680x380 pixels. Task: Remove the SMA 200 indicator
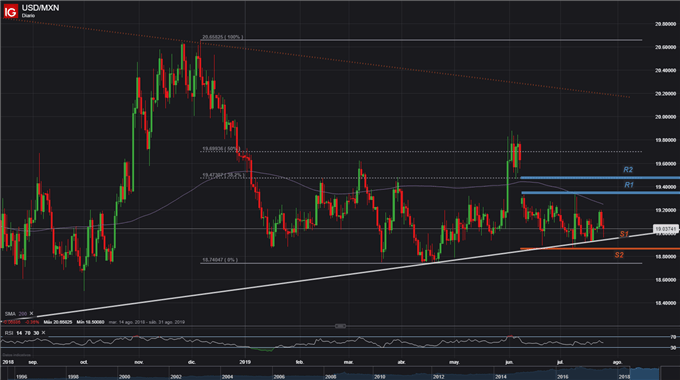click(x=31, y=313)
